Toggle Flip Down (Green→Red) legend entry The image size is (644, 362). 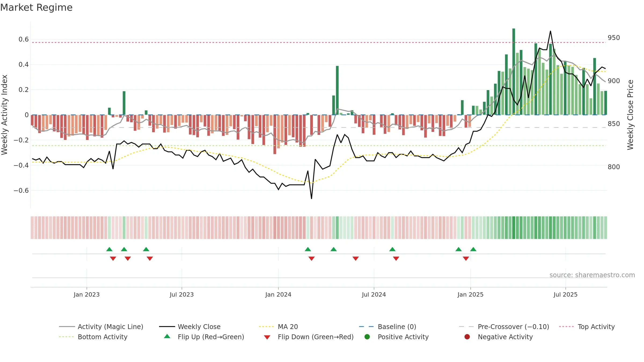pos(309,337)
